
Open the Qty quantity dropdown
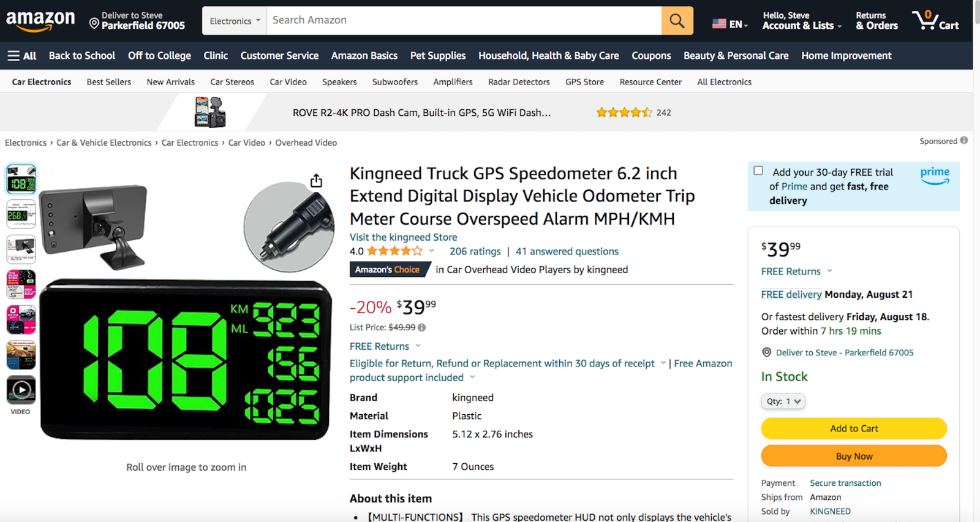point(783,401)
